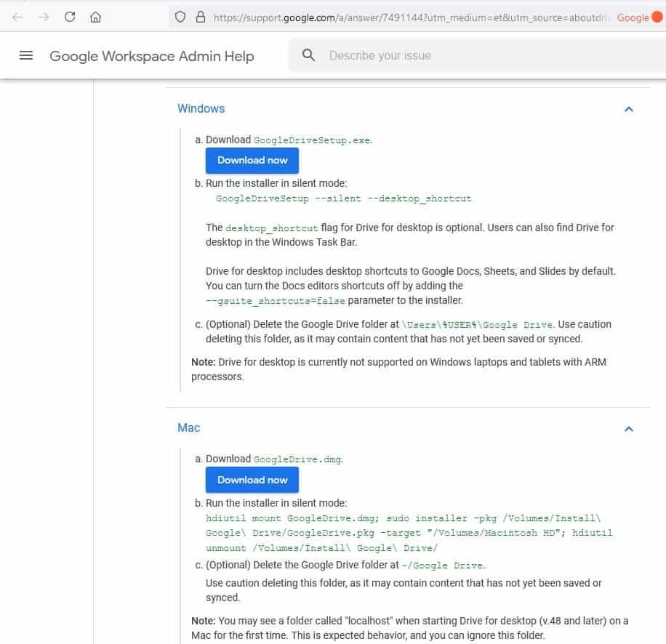Click the GoogleDrive.dmg file name
Screen dimensions: 666x644
click(297, 459)
